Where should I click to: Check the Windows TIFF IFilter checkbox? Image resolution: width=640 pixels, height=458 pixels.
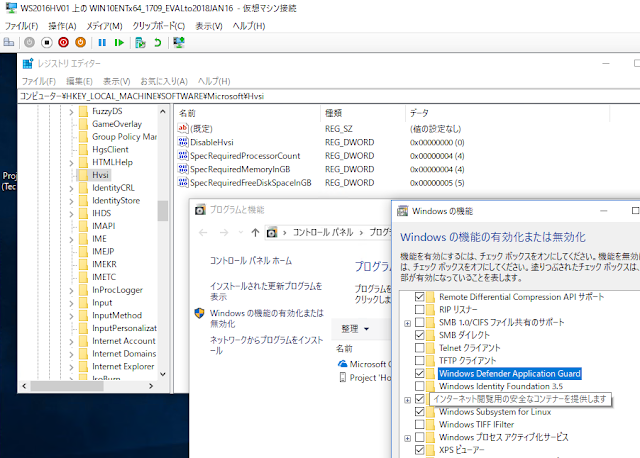[x=419, y=425]
